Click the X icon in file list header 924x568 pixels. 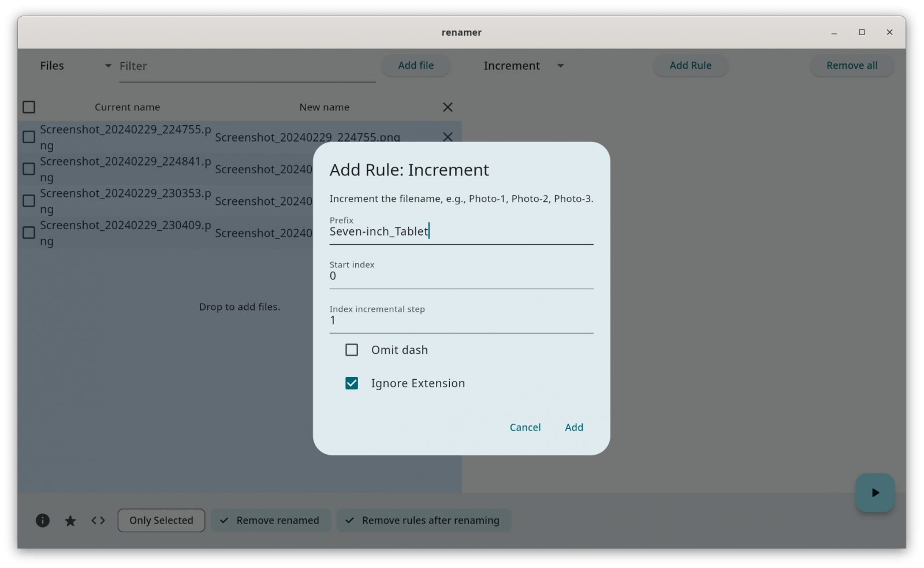(448, 107)
